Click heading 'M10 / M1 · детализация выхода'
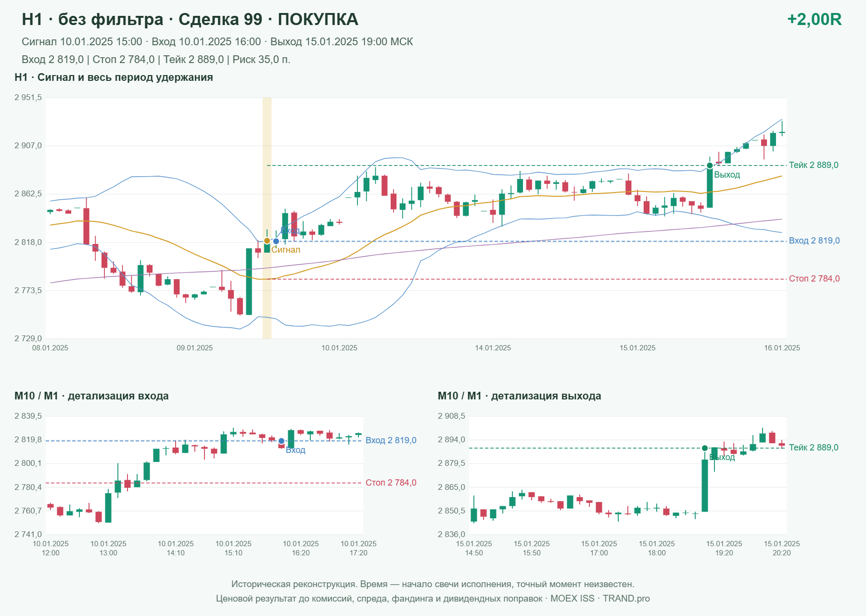 click(x=520, y=396)
